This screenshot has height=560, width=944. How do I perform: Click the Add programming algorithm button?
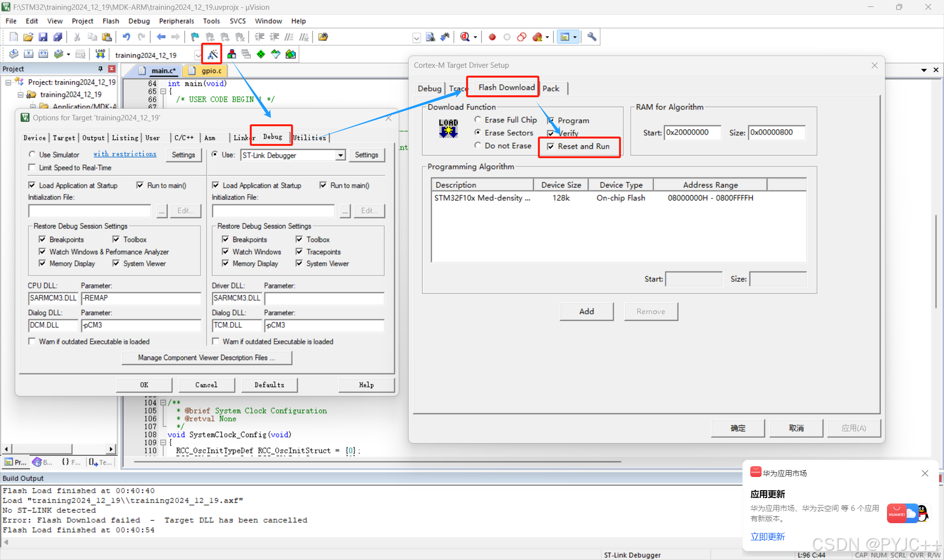tap(586, 311)
